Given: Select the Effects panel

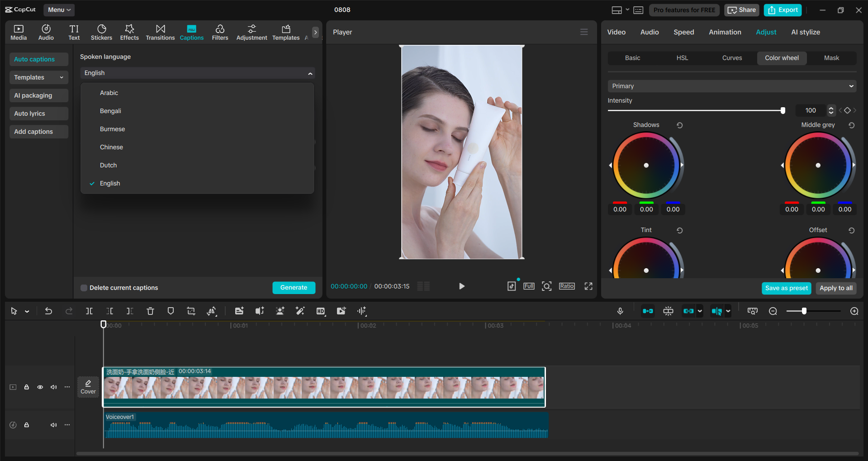Looking at the screenshot, I should click(129, 32).
